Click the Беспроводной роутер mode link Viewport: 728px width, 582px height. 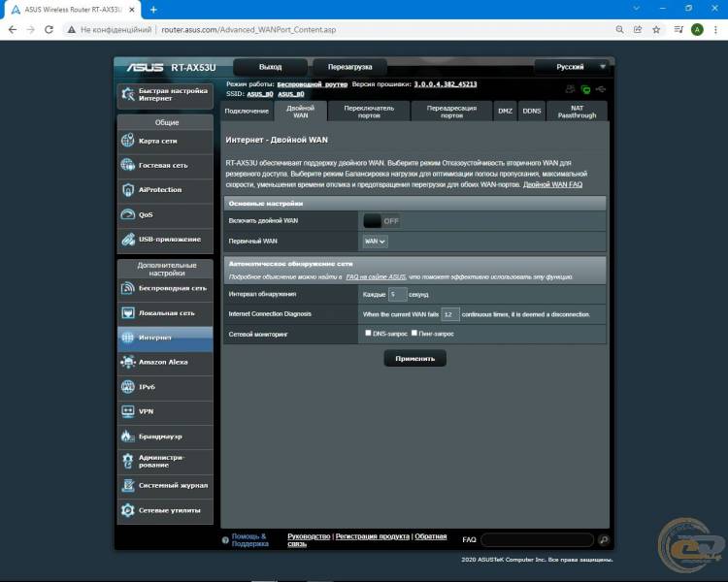coord(312,84)
